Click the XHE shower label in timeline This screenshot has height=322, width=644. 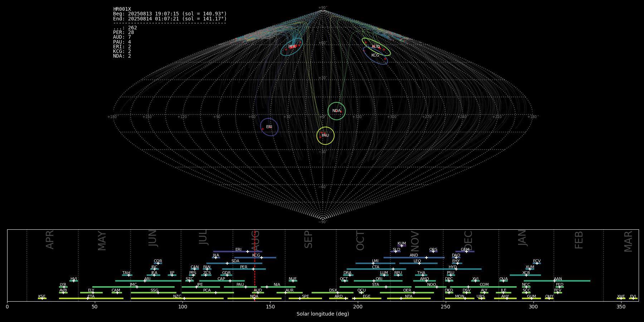621,297
